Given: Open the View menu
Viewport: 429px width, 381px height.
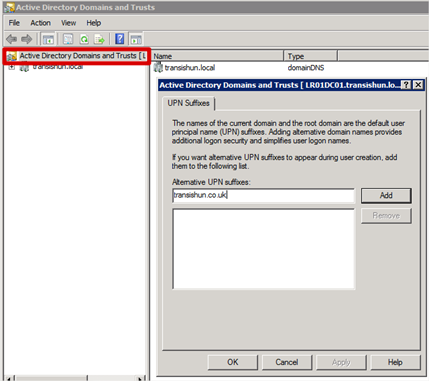Looking at the screenshot, I should [68, 23].
